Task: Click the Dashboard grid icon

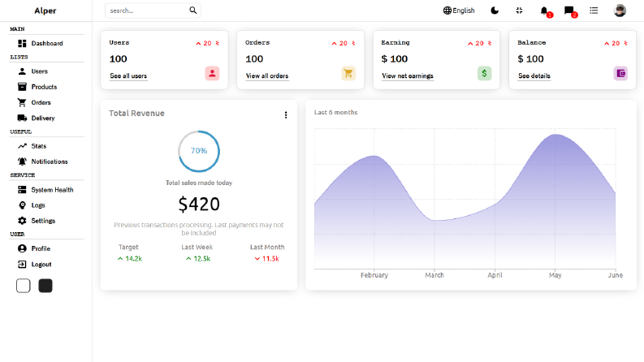Action: pos(22,44)
